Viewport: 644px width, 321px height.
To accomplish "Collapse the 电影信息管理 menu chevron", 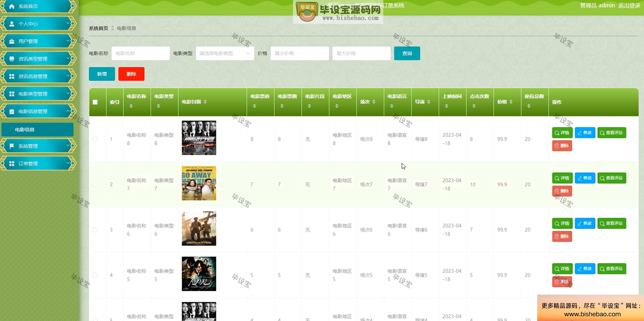I will [x=68, y=111].
